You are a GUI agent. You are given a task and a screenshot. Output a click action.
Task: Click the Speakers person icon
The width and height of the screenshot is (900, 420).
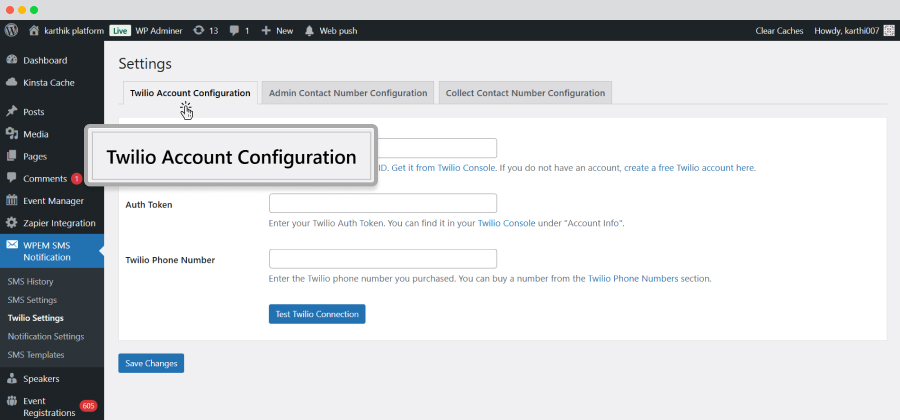click(x=11, y=379)
